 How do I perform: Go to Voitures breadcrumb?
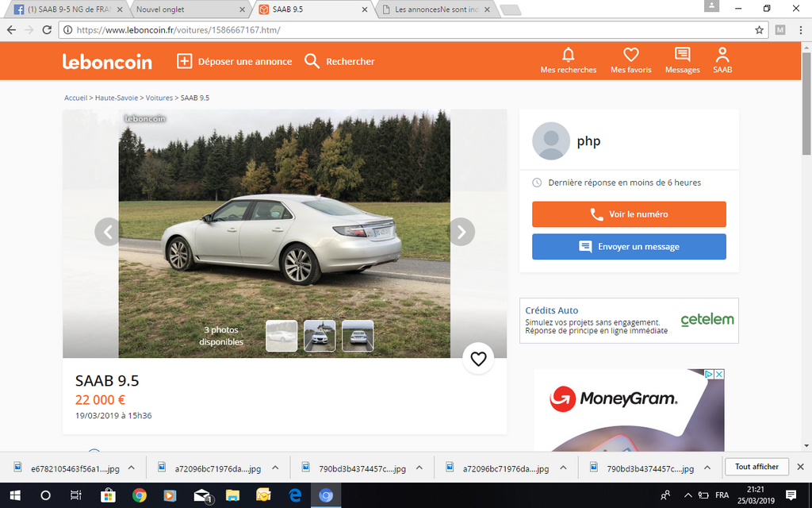(x=159, y=98)
